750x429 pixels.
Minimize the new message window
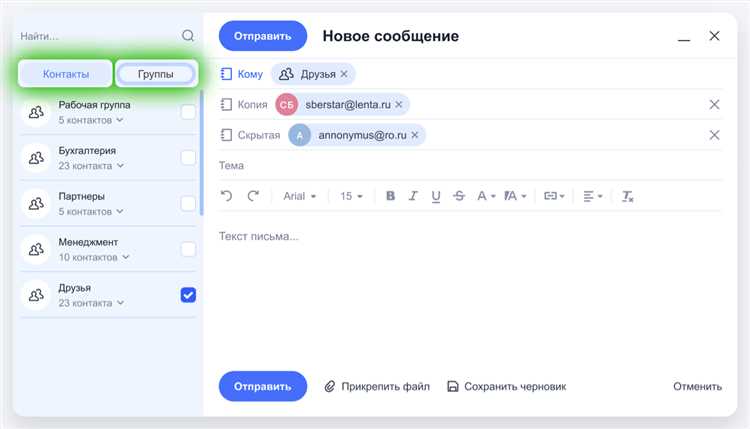click(x=684, y=39)
